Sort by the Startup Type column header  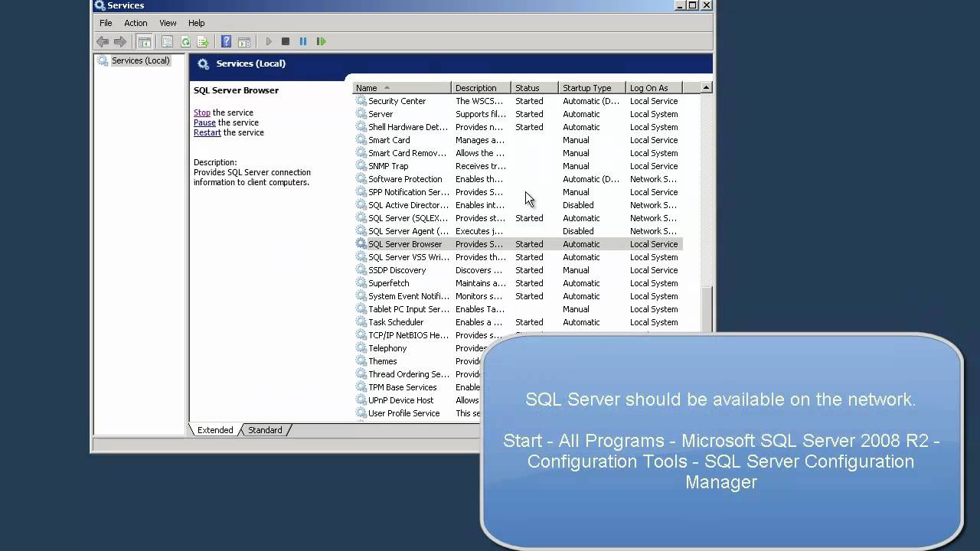(592, 88)
